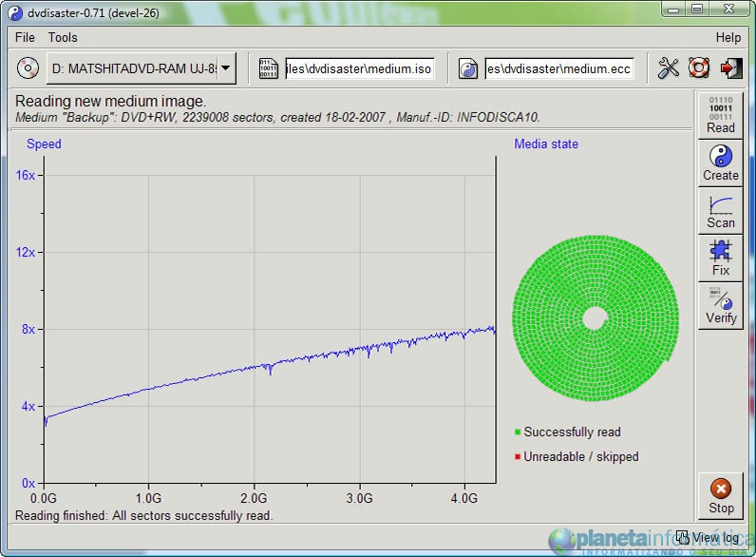
Task: Click the image file selector icon
Action: [269, 68]
